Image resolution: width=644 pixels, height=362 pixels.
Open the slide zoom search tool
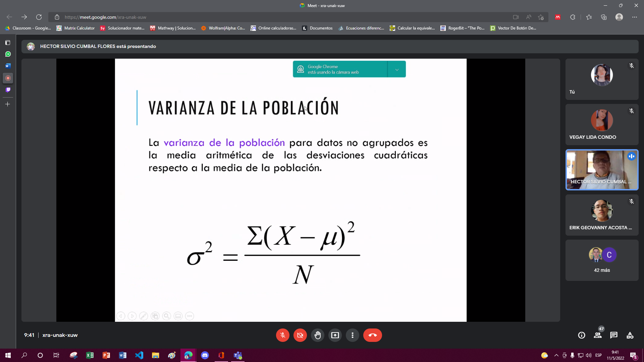pos(167,316)
